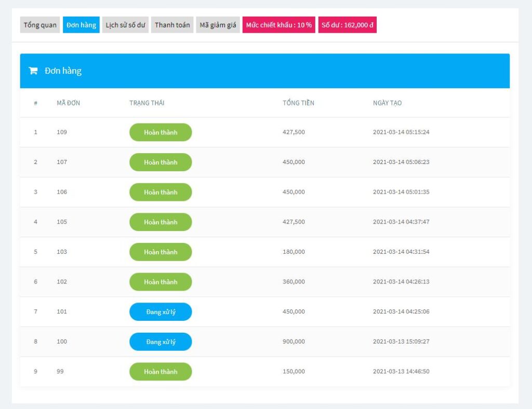
Task: Click the Tổng tiền column header
Action: click(298, 103)
